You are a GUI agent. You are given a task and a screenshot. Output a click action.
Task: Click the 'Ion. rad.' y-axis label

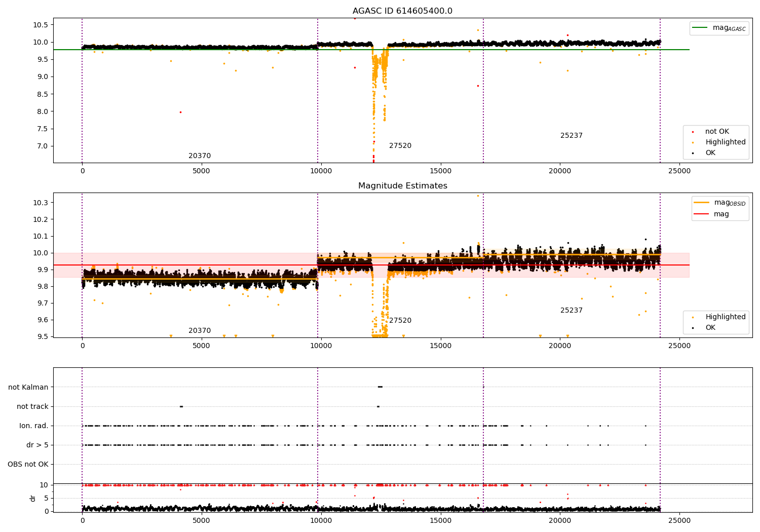[34, 426]
